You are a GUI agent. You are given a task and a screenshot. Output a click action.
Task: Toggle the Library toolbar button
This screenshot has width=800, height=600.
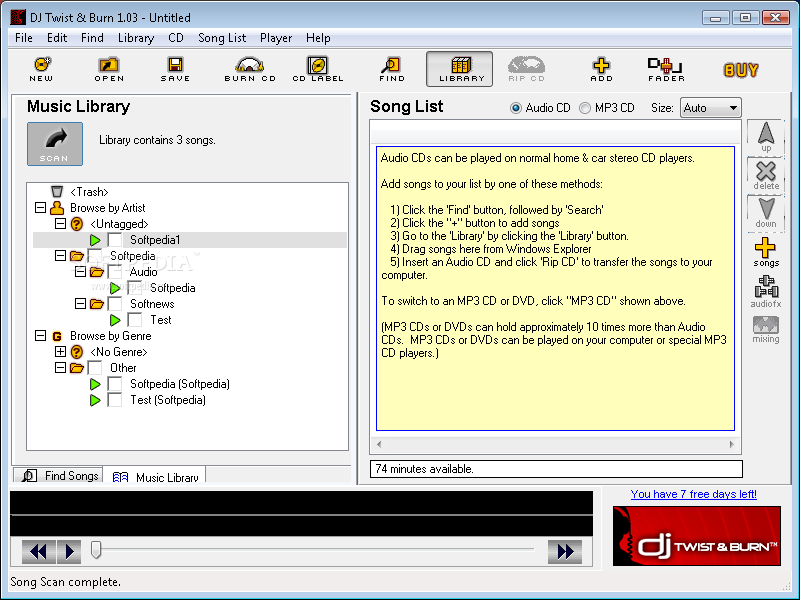point(460,69)
